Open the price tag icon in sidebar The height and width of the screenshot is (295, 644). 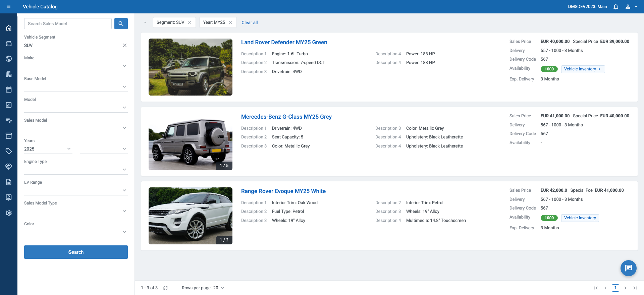coord(9,151)
